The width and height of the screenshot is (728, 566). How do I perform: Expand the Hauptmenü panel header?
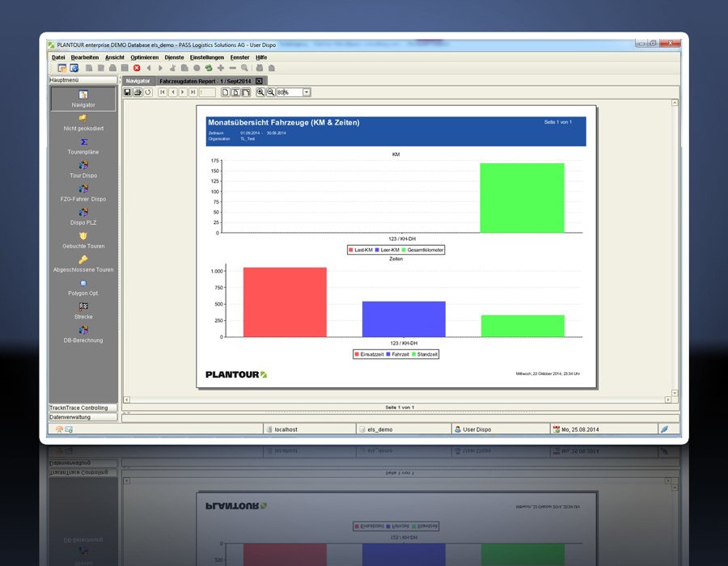pos(83,80)
